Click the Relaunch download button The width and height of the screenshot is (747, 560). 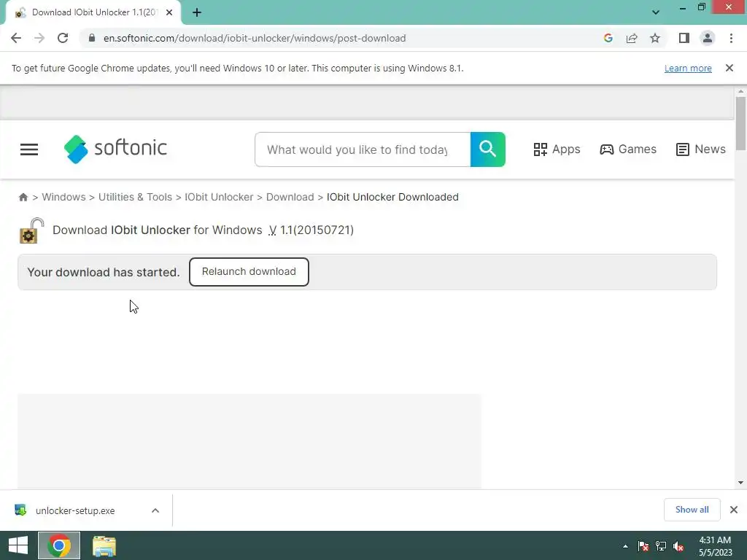pyautogui.click(x=249, y=272)
